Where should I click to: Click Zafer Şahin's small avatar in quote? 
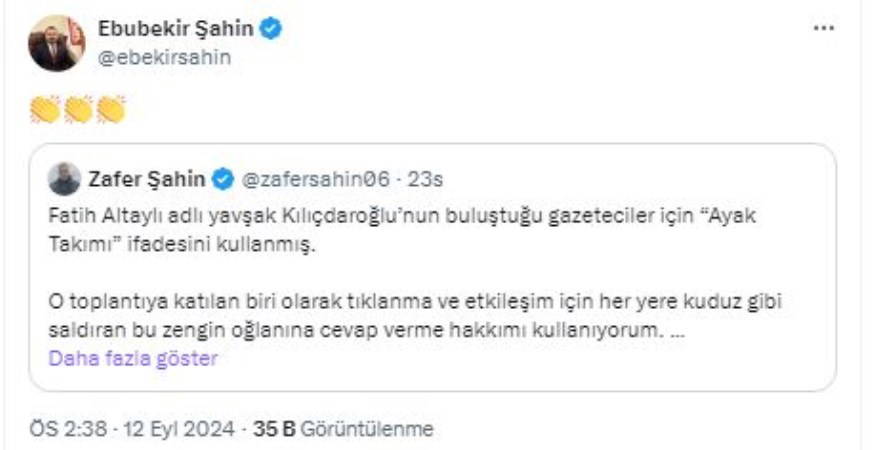click(64, 179)
